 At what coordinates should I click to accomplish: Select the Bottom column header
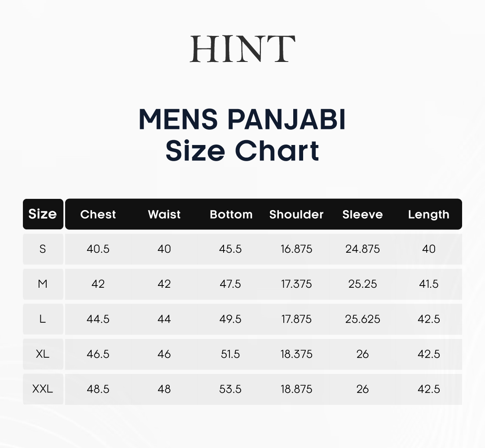point(231,214)
